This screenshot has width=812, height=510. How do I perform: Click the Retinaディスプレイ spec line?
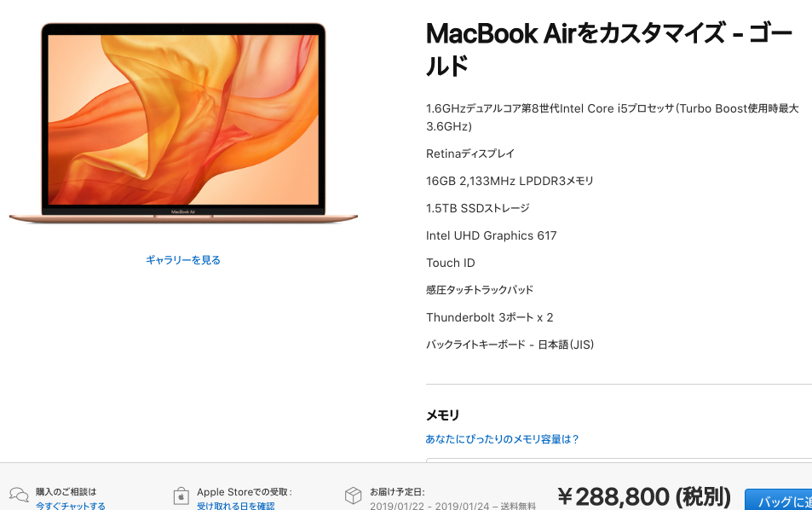[x=470, y=154]
